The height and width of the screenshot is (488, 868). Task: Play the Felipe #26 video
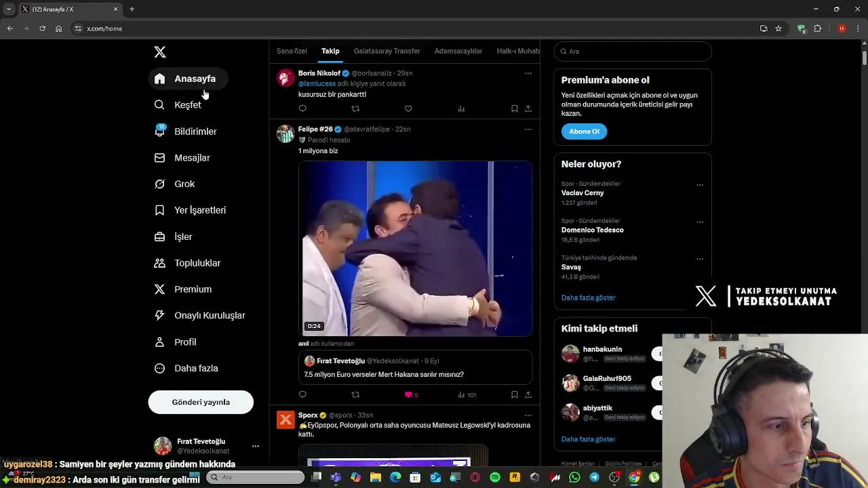point(415,249)
